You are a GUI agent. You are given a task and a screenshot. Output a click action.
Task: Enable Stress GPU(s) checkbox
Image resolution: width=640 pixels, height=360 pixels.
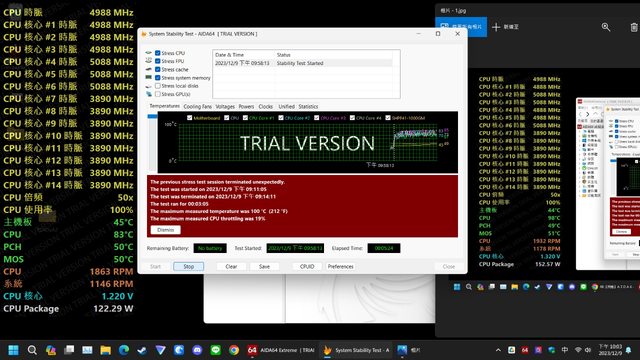tap(158, 94)
